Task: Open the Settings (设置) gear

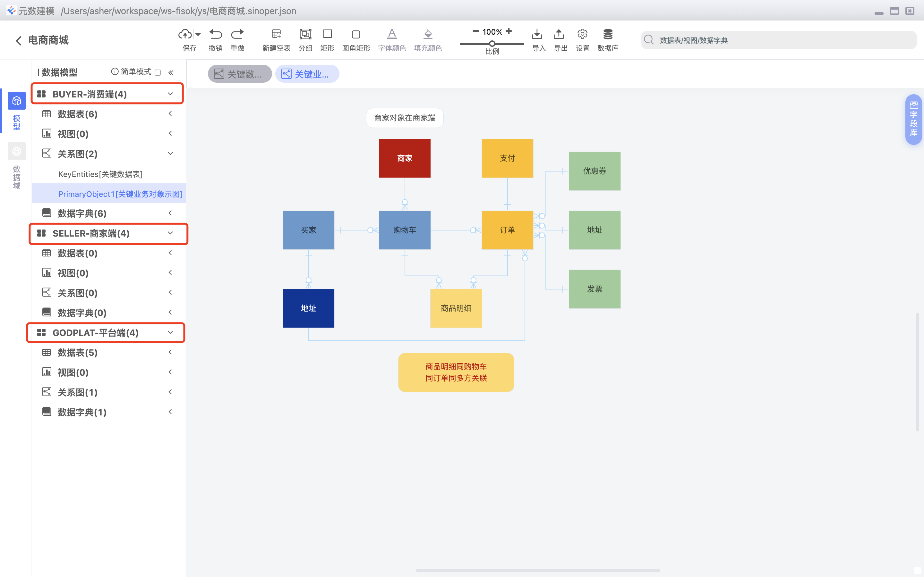Action: pyautogui.click(x=582, y=34)
